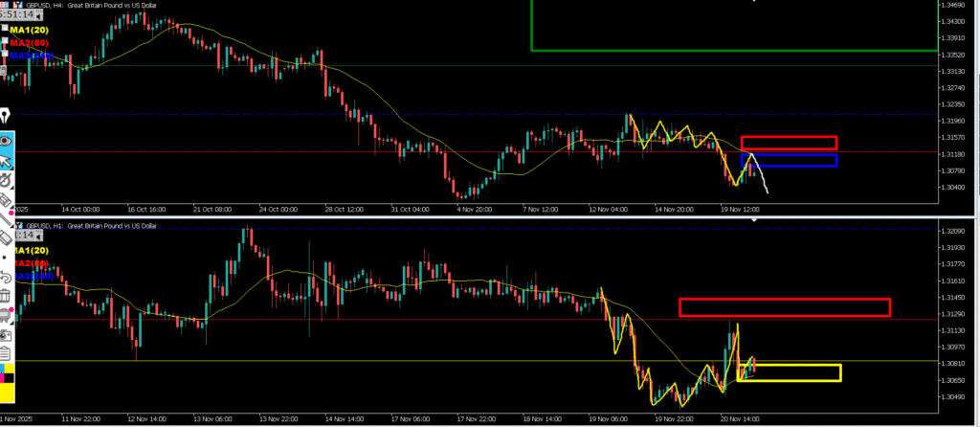Click the clipboard icon in the sidebar

(x=5, y=354)
